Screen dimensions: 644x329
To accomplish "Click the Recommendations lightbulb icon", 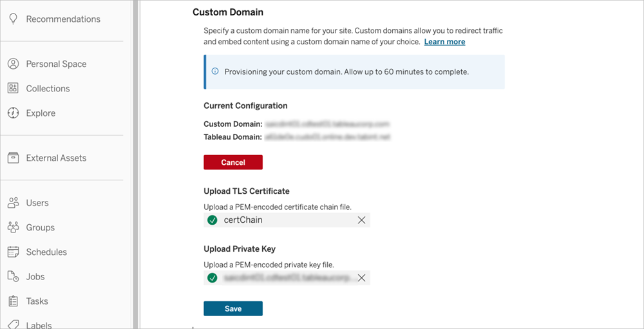I will coord(13,19).
